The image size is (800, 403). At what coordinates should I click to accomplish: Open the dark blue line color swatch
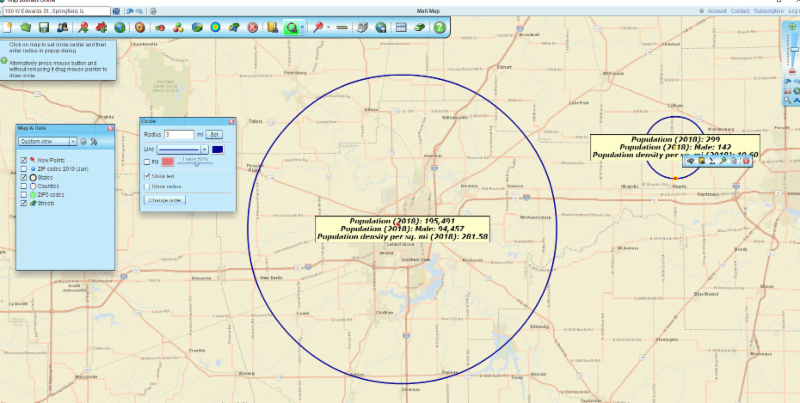(218, 149)
